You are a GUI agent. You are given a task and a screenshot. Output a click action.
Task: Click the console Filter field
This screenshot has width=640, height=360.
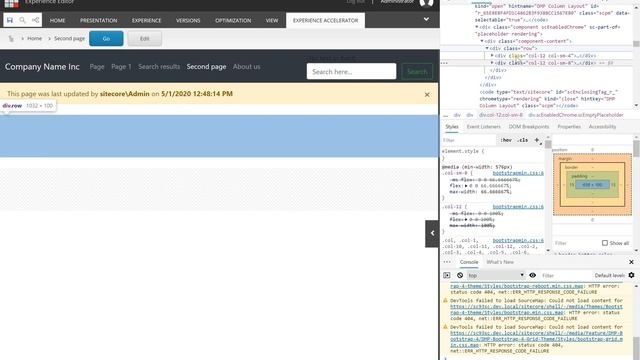565,276
